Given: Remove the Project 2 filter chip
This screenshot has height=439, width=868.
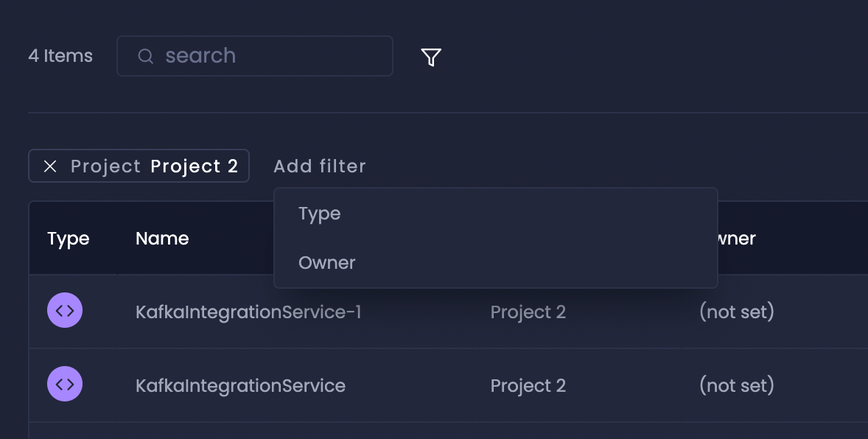Looking at the screenshot, I should [x=50, y=166].
